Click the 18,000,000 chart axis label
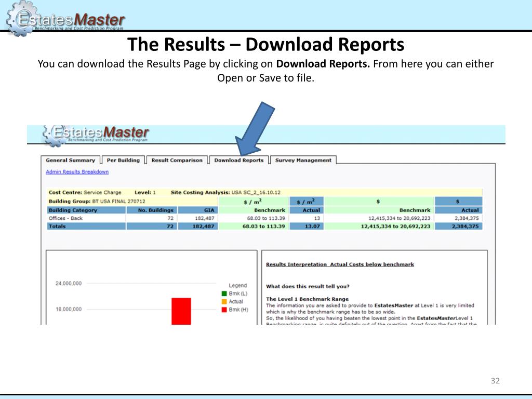The height and width of the screenshot is (399, 532). (69, 309)
